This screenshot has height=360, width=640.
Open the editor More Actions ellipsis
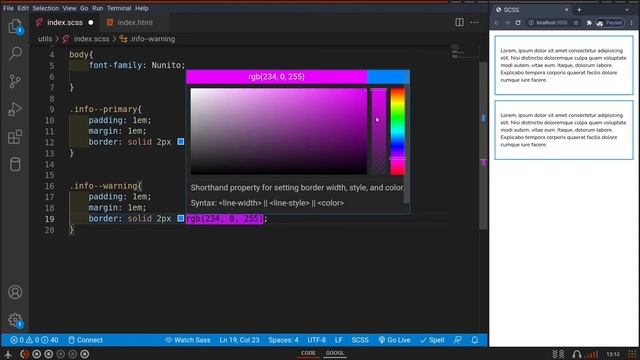point(474,22)
